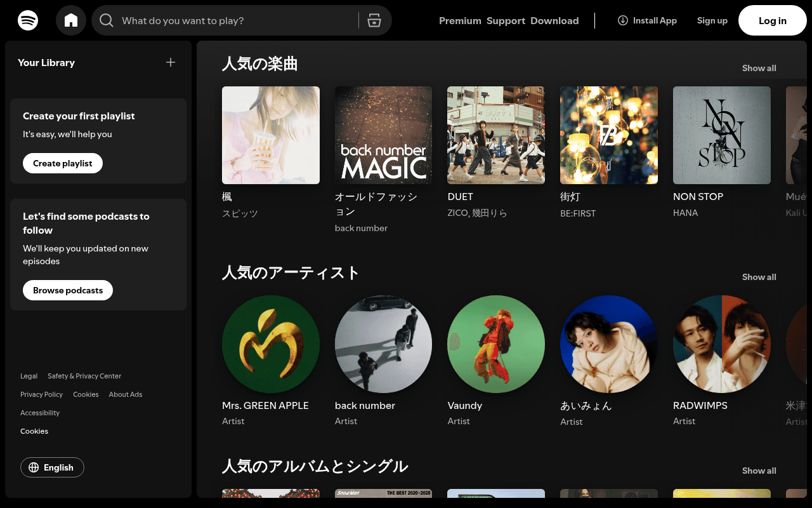812x508 pixels.
Task: Click the Install App download icon
Action: (622, 20)
